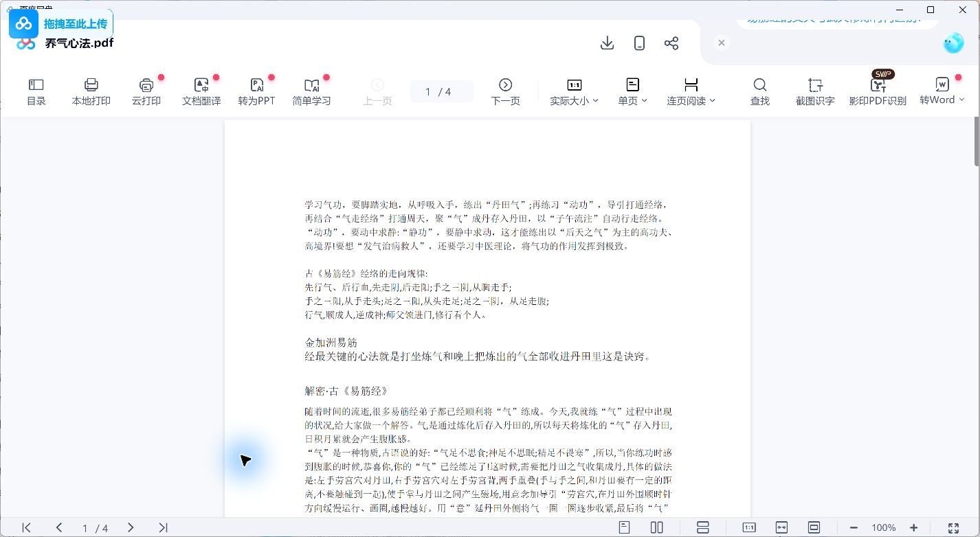The height and width of the screenshot is (537, 980).
Task: Click the 100% zoom level readout
Action: coord(883,527)
